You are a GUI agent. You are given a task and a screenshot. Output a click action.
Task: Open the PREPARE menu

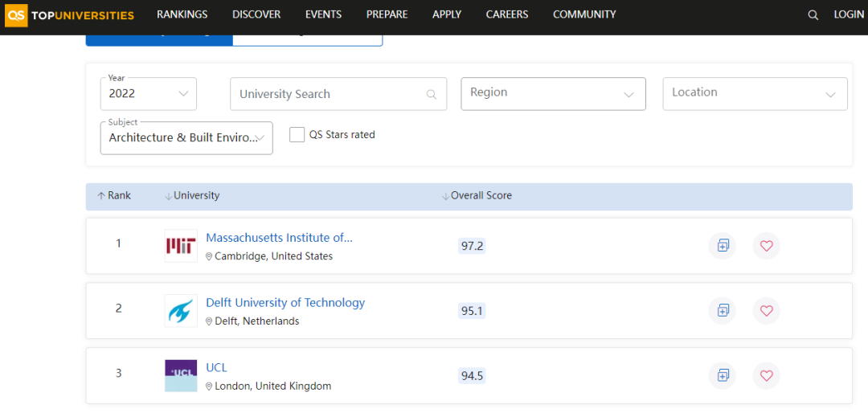(x=387, y=15)
